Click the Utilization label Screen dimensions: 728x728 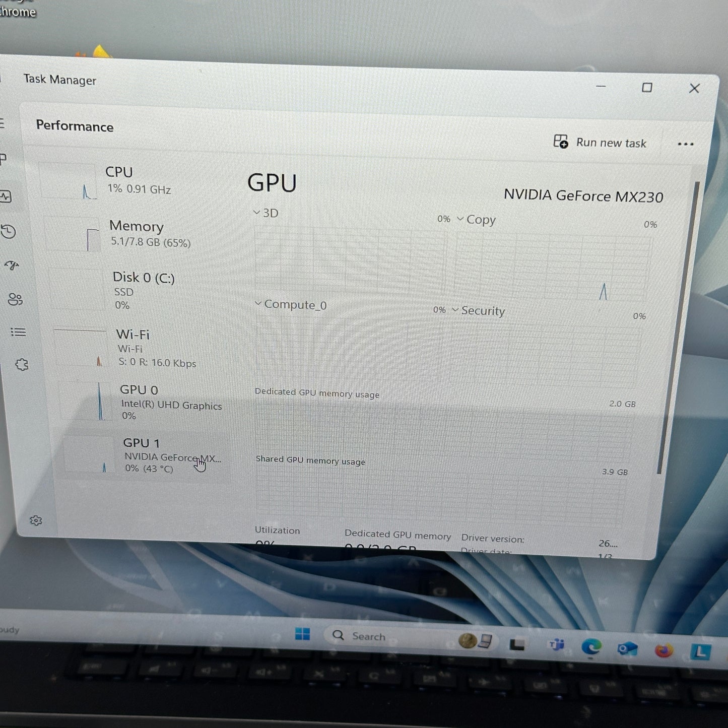point(277,530)
